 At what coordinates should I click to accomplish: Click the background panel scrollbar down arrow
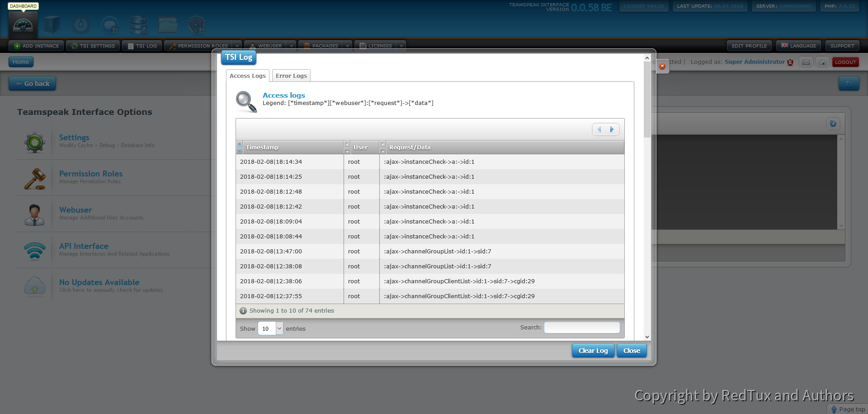click(x=841, y=226)
